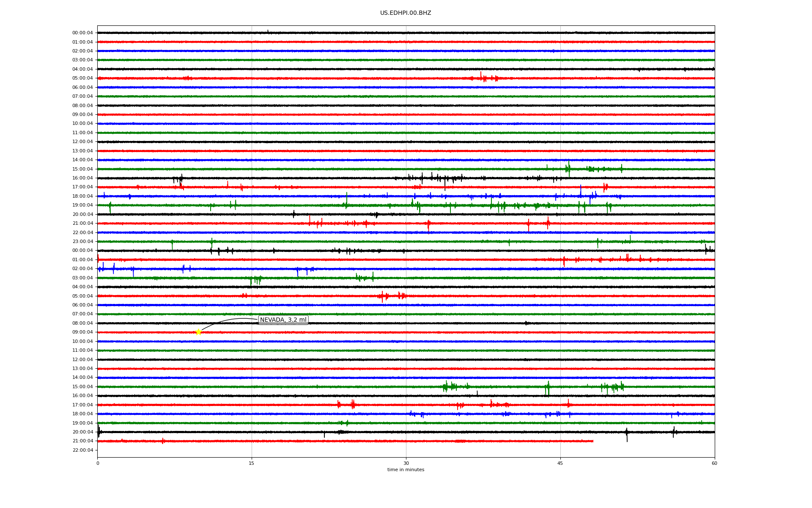This screenshot has height=508, width=812.
Task: Click the second 08:00:04 row label
Action: (x=82, y=323)
